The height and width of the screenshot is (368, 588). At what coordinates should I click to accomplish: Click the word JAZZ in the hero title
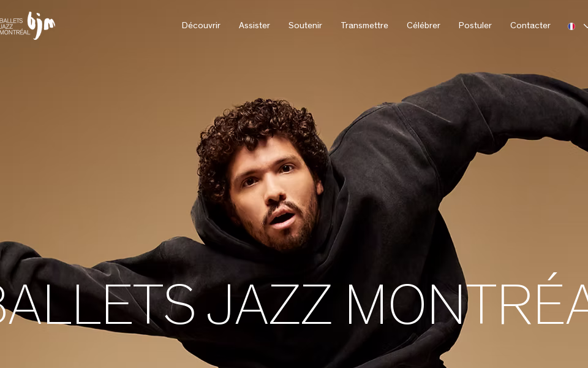point(269,304)
